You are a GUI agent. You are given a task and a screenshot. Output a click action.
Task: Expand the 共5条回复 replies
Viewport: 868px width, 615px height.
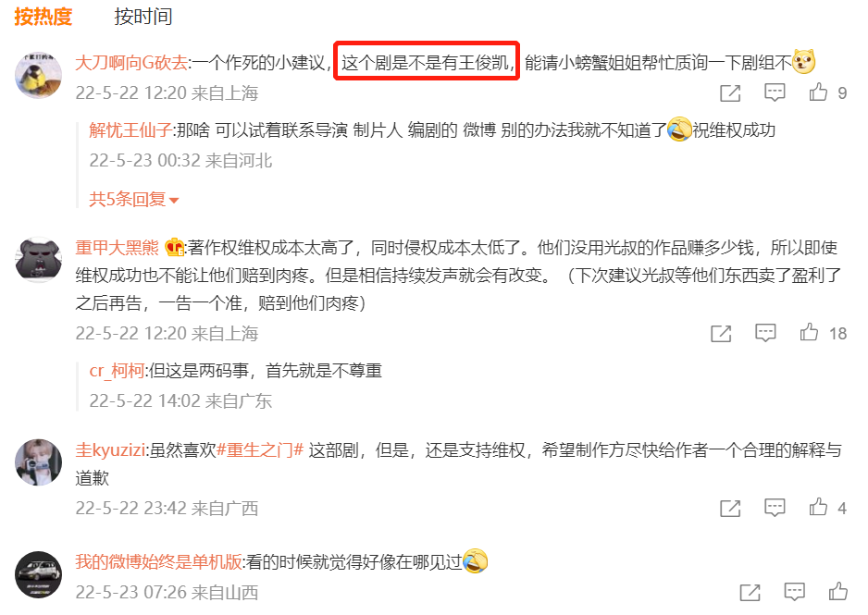pos(134,199)
